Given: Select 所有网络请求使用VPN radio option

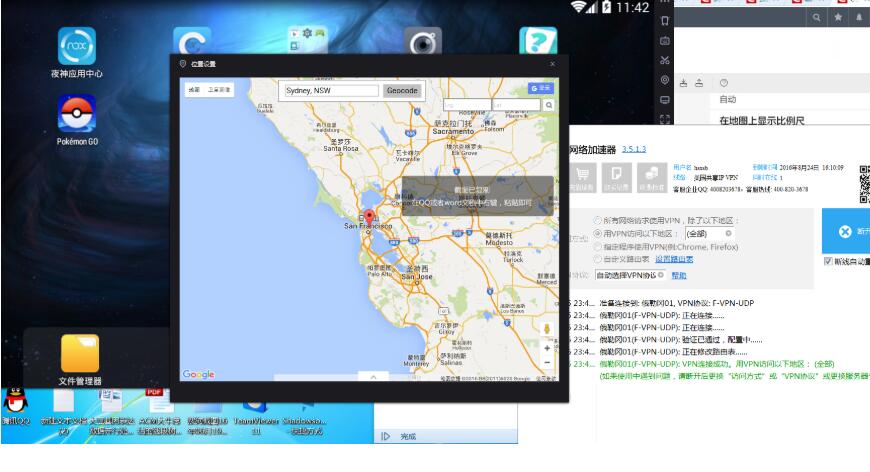Looking at the screenshot, I should 598,220.
